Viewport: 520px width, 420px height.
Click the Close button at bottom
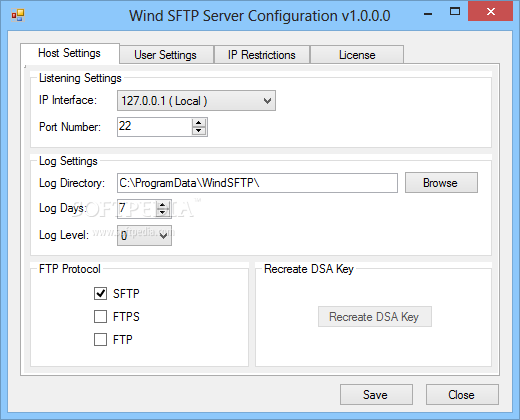(462, 395)
